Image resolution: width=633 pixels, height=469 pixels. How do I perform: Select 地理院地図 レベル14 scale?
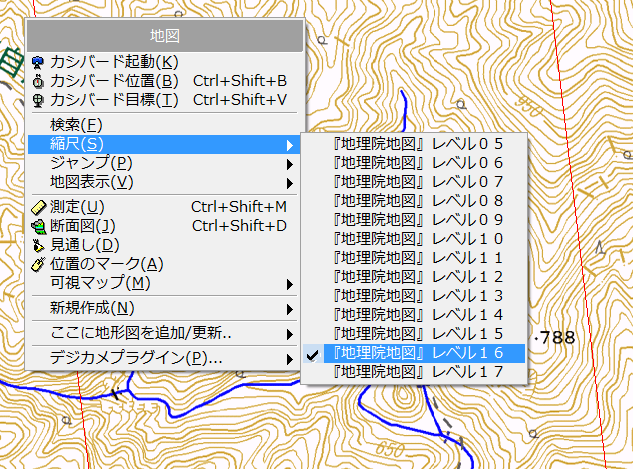click(x=414, y=315)
